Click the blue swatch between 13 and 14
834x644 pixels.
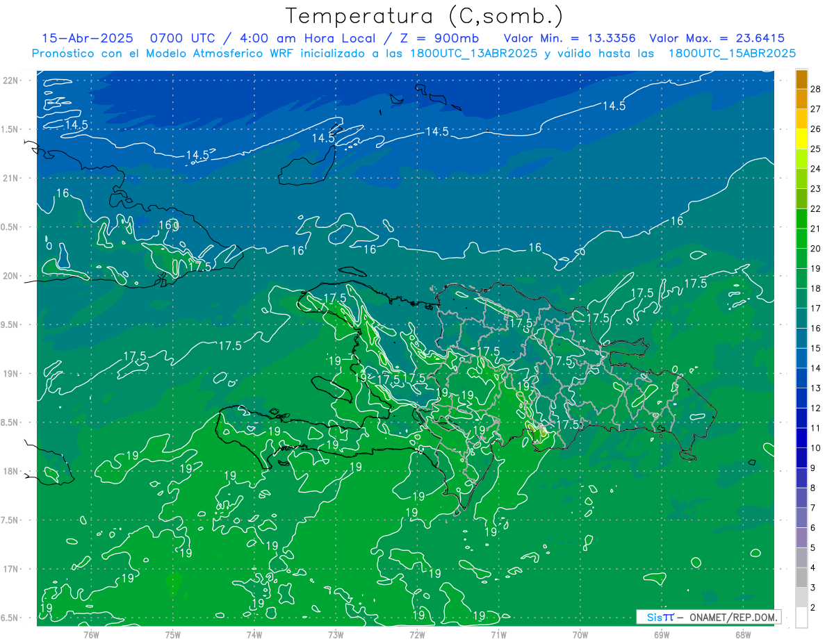click(801, 379)
